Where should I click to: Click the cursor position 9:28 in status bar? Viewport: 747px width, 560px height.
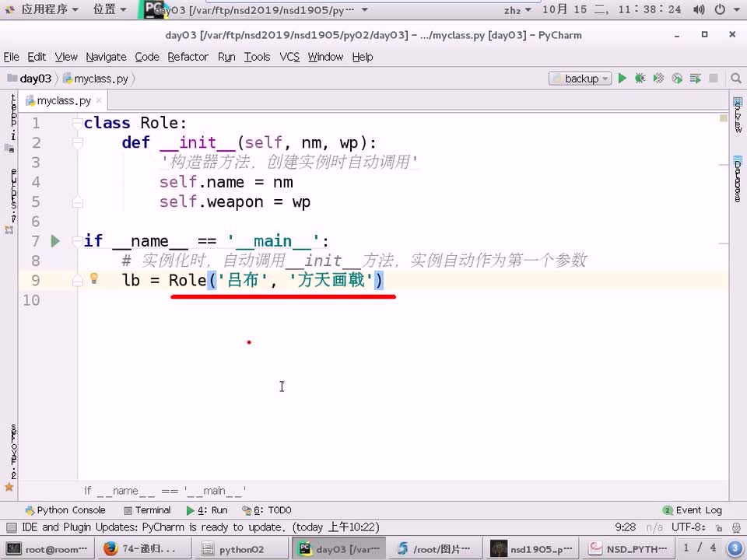[x=625, y=527]
